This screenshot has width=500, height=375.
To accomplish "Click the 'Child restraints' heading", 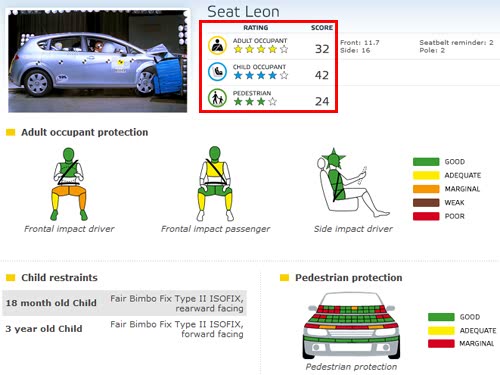I will [x=59, y=278].
